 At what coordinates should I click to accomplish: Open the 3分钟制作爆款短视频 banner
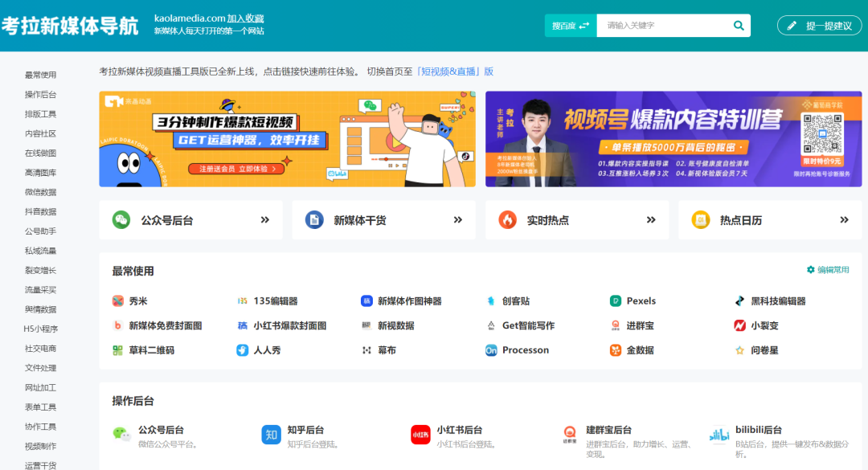[x=287, y=139]
